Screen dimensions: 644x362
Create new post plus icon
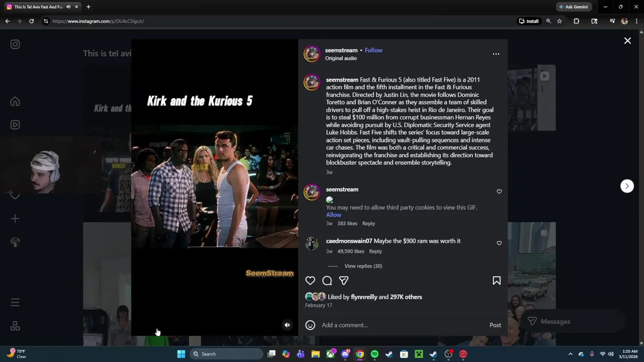tap(15, 219)
